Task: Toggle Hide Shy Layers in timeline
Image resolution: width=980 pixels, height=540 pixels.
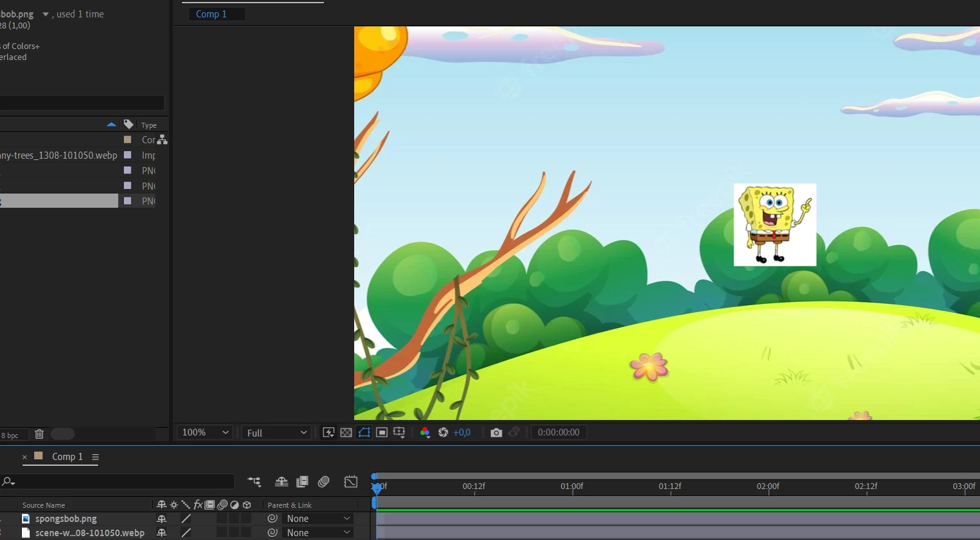Action: coord(281,481)
